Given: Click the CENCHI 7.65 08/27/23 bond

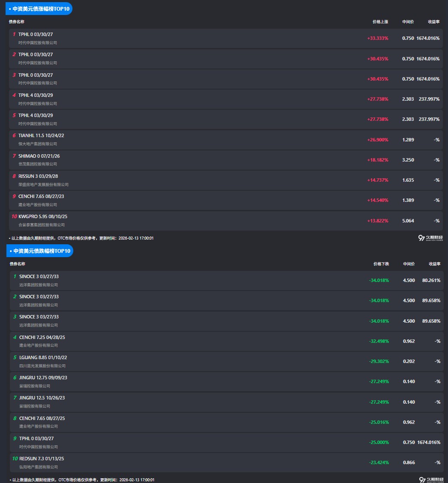Looking at the screenshot, I should 42,196.
